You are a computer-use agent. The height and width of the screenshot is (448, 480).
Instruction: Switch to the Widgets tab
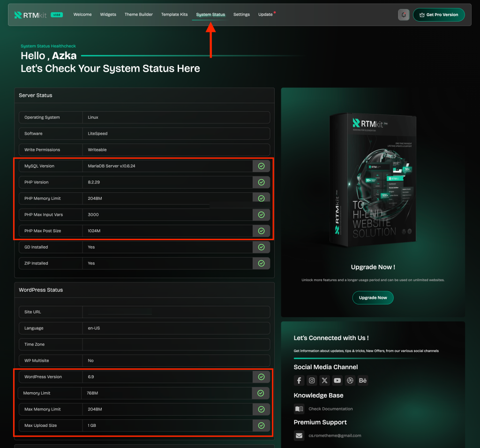pos(108,15)
